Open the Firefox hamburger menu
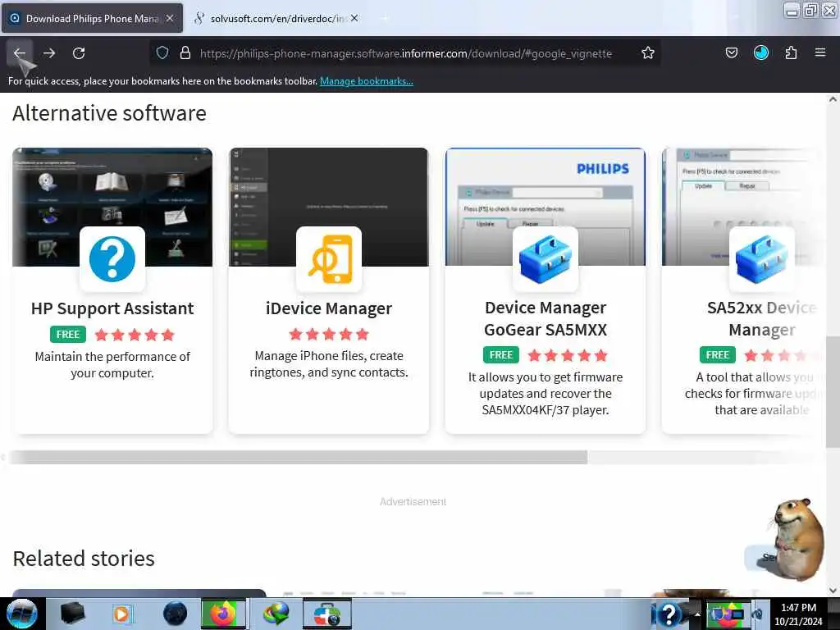This screenshot has width=840, height=630. [820, 52]
